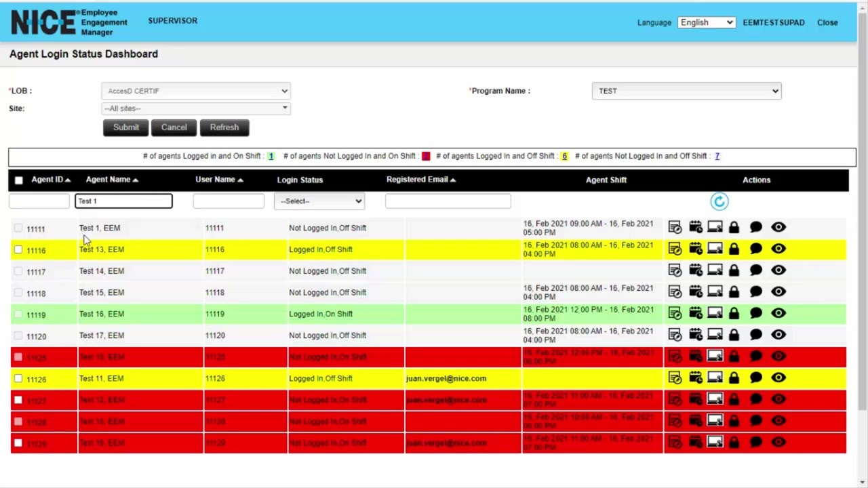The image size is (868, 488).
Task: Click the Registered Email filter input field
Action: click(448, 201)
